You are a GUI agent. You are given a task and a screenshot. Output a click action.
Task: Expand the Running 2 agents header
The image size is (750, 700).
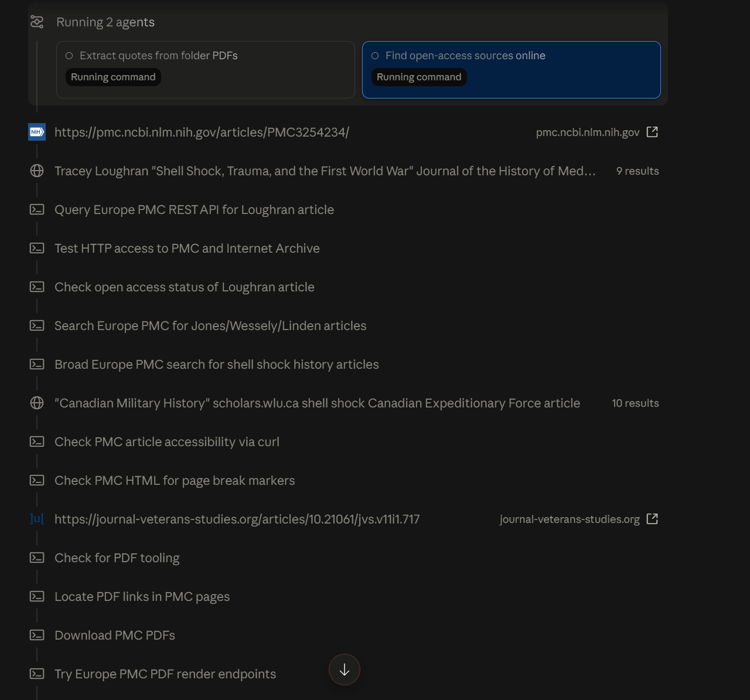pyautogui.click(x=105, y=22)
